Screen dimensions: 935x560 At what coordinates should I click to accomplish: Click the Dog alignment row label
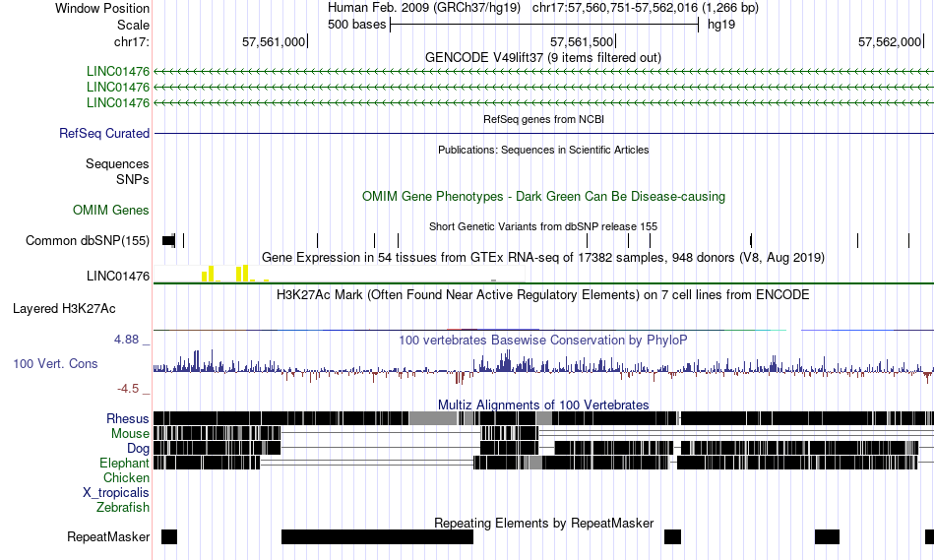coord(139,449)
